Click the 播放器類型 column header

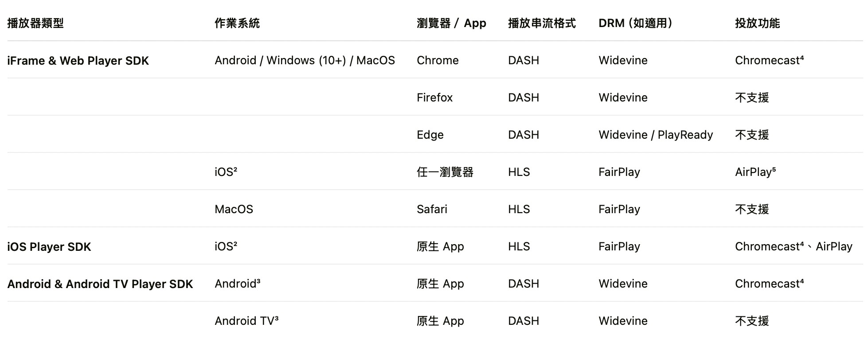pos(35,23)
